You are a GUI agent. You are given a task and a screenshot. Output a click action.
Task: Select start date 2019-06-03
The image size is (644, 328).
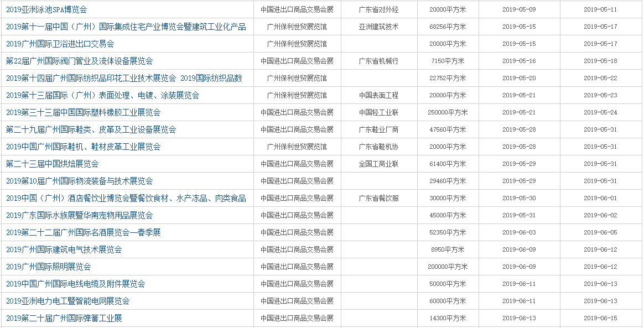coord(519,233)
